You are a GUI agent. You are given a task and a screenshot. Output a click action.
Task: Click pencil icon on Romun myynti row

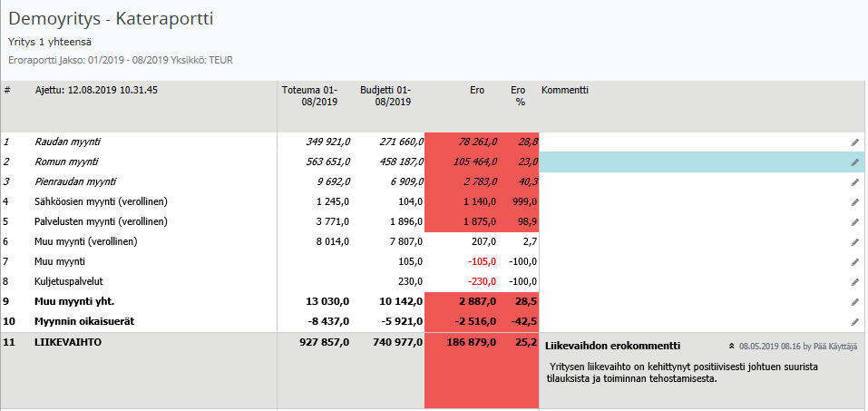(853, 162)
